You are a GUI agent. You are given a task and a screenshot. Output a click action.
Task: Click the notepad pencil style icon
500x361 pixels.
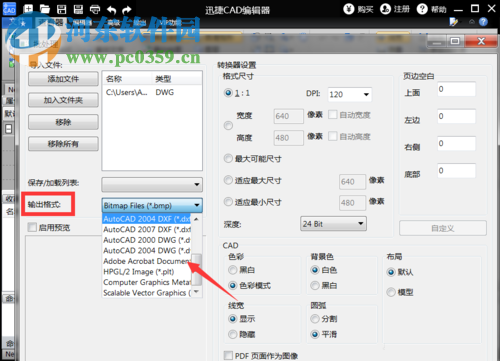454,22
